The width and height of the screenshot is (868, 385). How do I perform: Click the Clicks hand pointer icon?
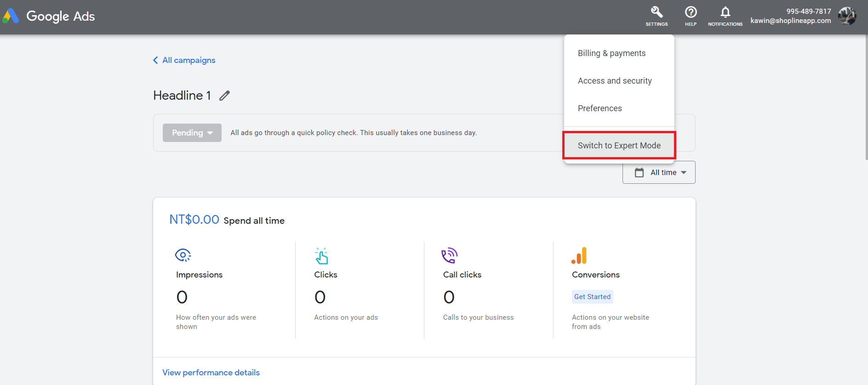pos(321,256)
